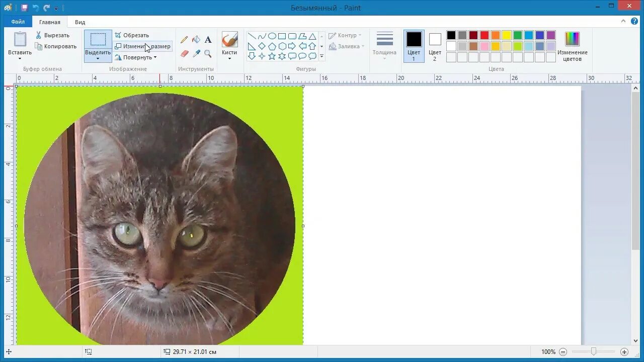Switch to the Вид tab
This screenshot has height=362, width=644.
point(80,22)
